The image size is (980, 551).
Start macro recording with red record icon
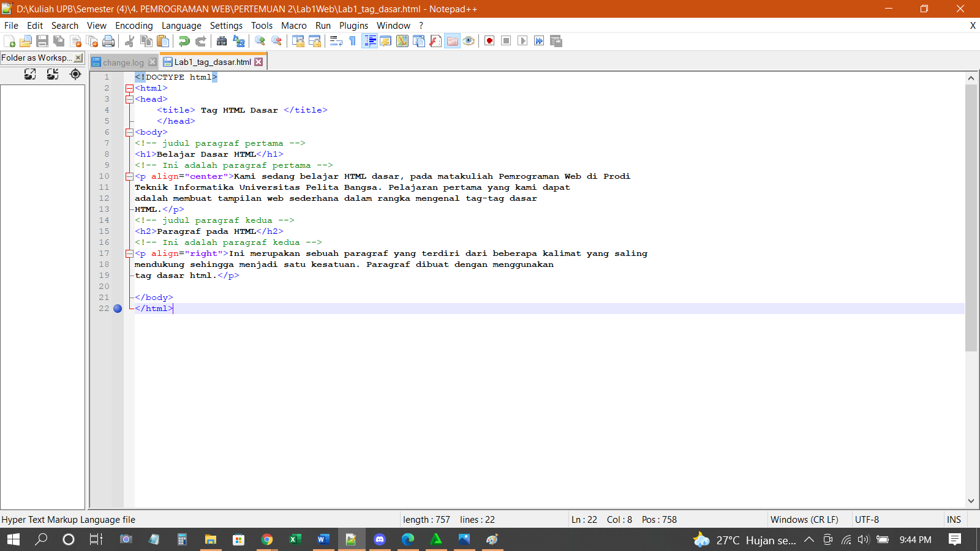[x=489, y=41]
